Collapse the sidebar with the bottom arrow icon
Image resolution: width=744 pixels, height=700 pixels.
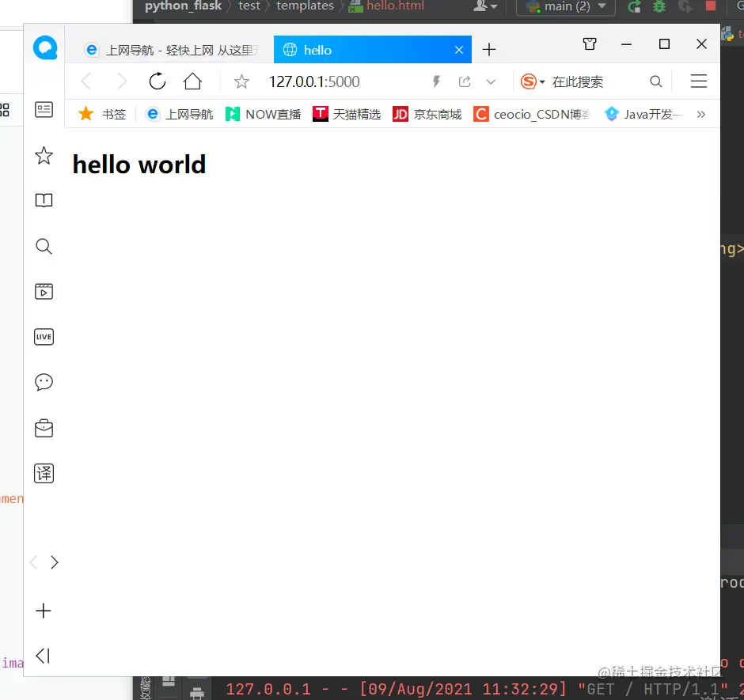[x=43, y=656]
